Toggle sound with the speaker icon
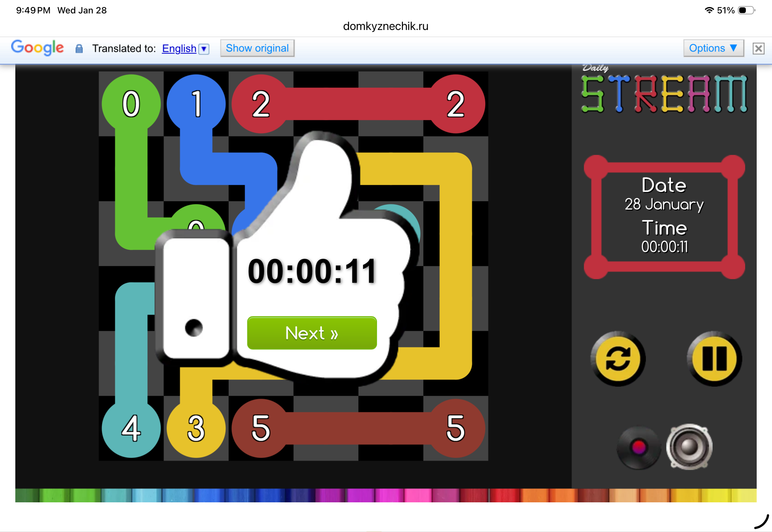This screenshot has width=772, height=532. (689, 447)
